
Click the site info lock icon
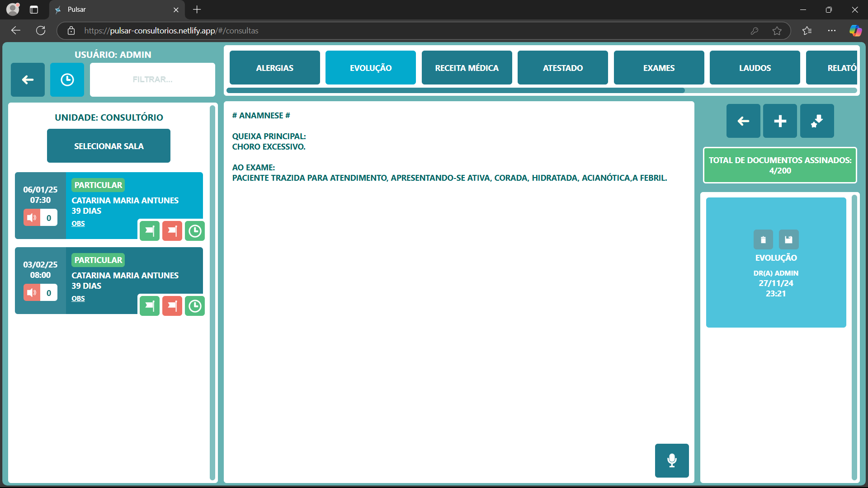point(71,30)
